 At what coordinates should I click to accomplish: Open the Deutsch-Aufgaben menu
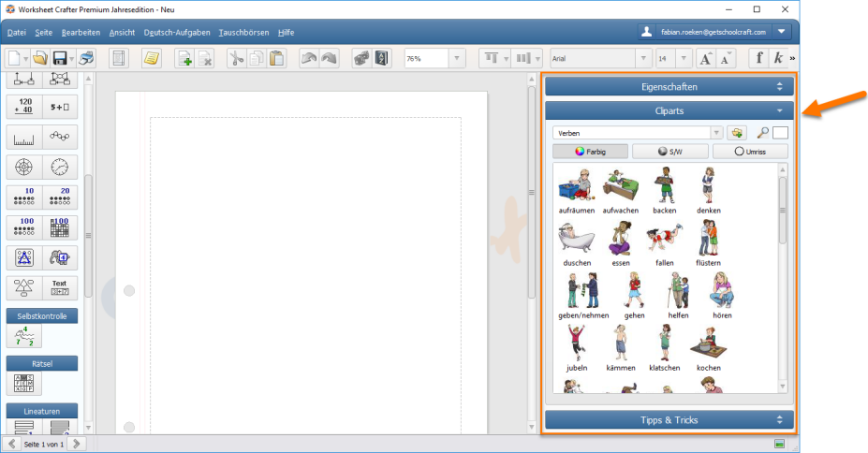tap(176, 32)
